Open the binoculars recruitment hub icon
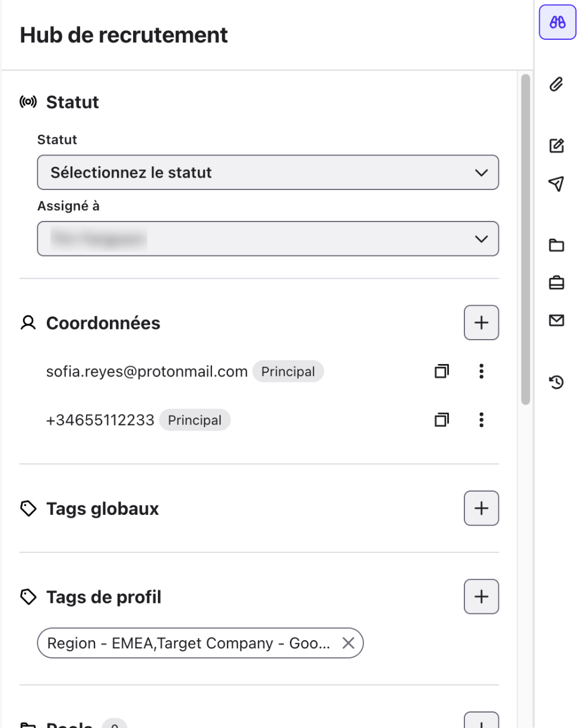Viewport: 582px width, 728px height. 558,23
